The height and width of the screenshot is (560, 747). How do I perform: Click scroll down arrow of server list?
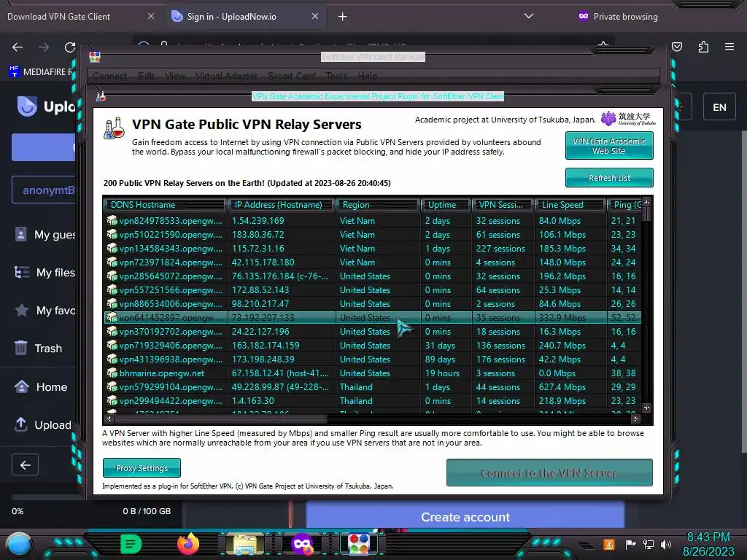pos(646,408)
